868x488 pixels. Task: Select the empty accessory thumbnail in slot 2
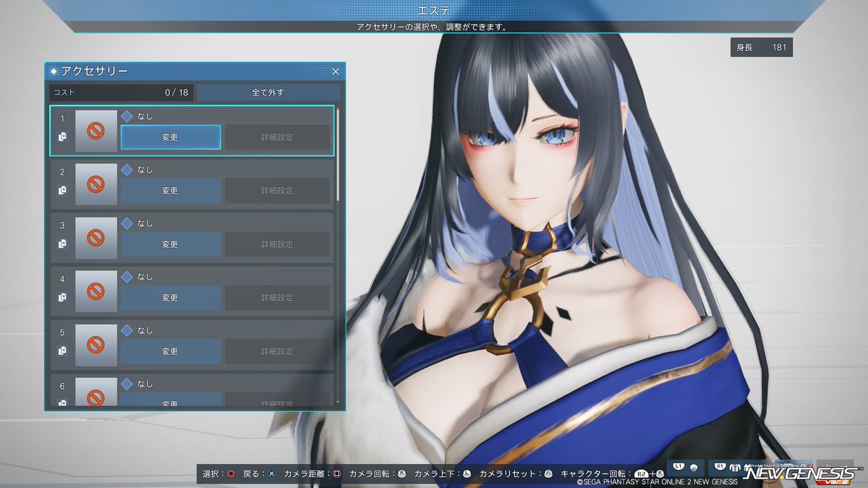click(x=96, y=184)
